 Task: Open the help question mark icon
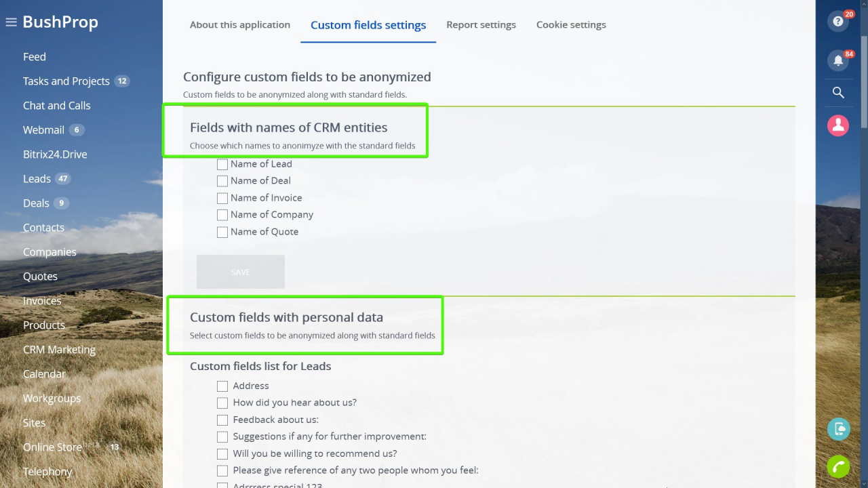point(838,22)
